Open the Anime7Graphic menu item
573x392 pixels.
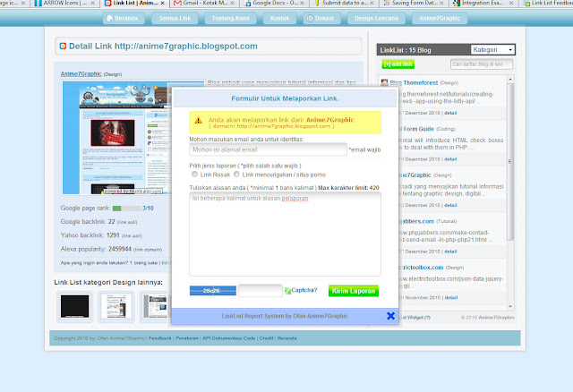(x=440, y=18)
